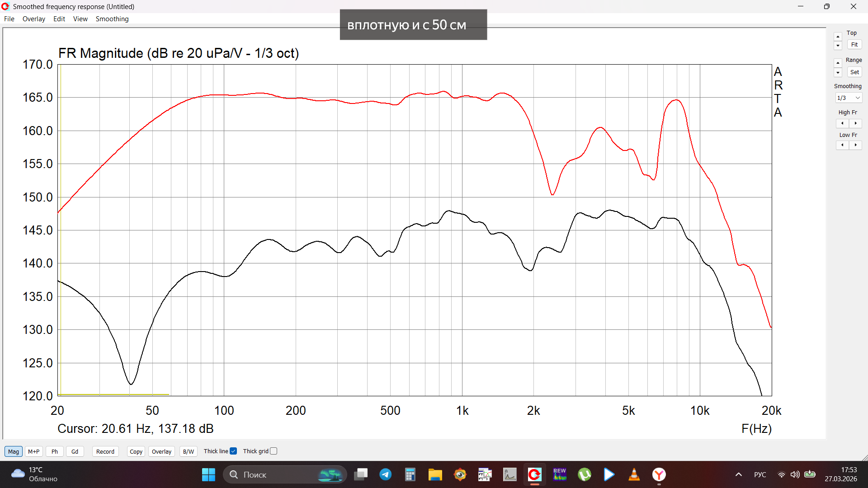Open REW app from taskbar
This screenshot has height=488, width=868.
pos(559,474)
